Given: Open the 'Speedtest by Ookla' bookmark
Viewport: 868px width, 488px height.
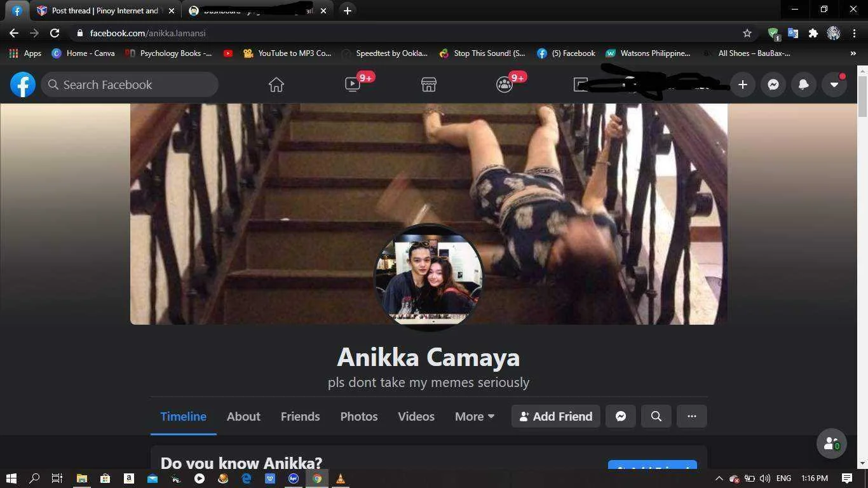Looking at the screenshot, I should [x=384, y=53].
